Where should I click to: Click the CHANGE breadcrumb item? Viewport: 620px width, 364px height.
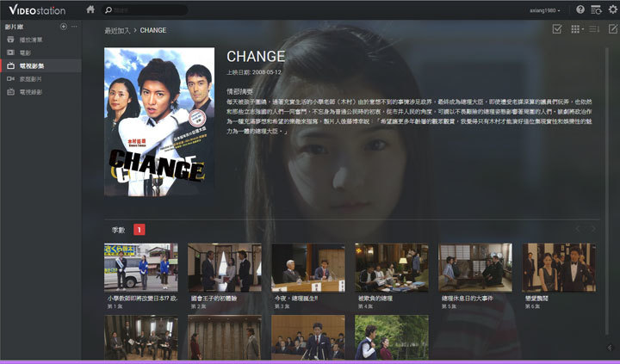153,30
